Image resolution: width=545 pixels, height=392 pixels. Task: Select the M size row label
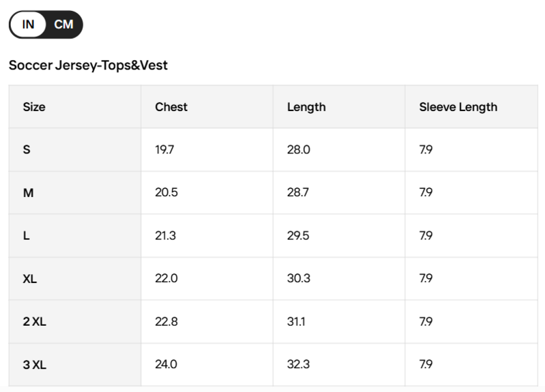(x=29, y=192)
